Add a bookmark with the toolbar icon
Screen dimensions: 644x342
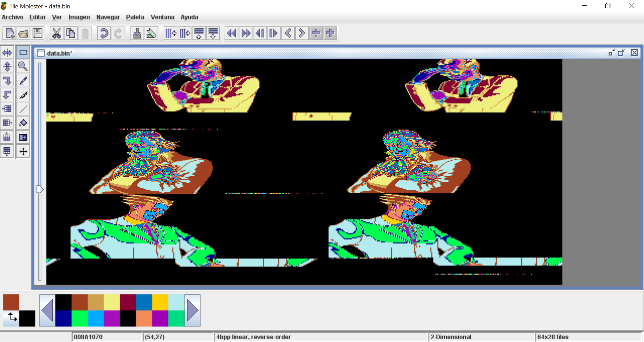click(151, 33)
